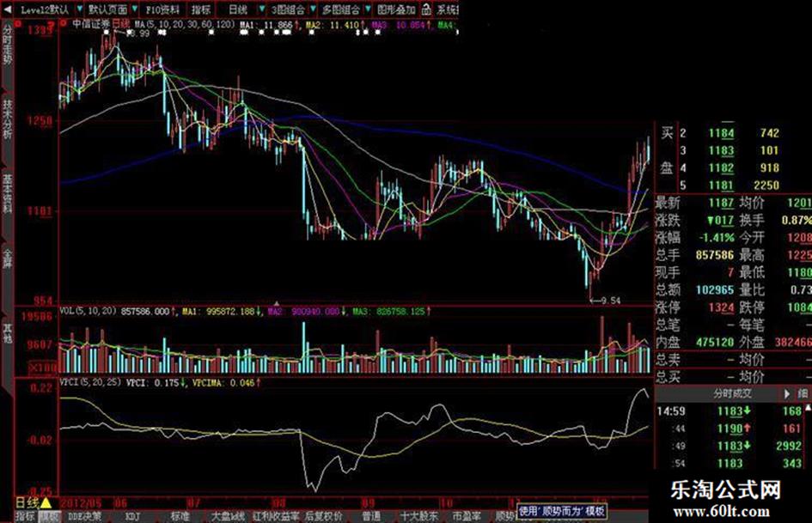Click the red marker beside 中信证券 title
812x523 pixels.
pos(64,23)
